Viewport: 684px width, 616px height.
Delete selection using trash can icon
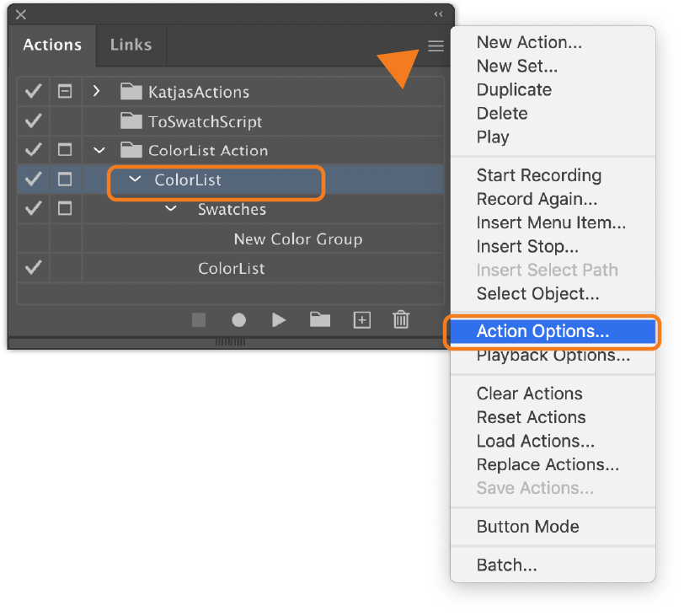click(x=401, y=319)
